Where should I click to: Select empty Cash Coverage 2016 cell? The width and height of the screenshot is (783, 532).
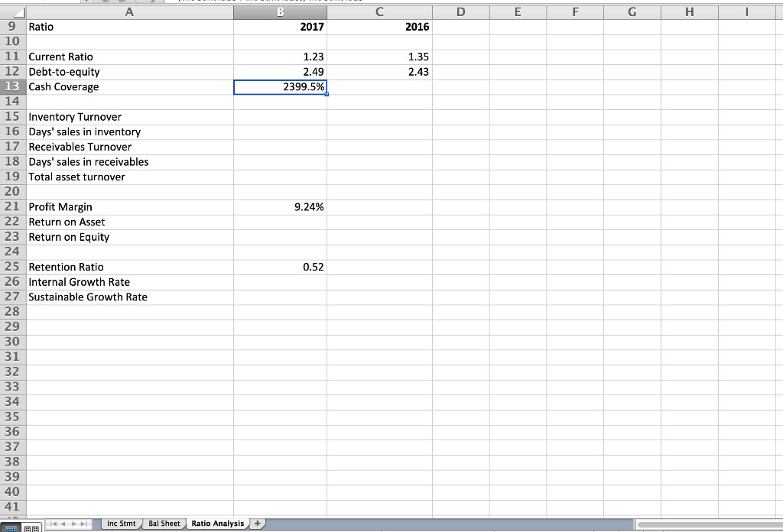(x=379, y=87)
